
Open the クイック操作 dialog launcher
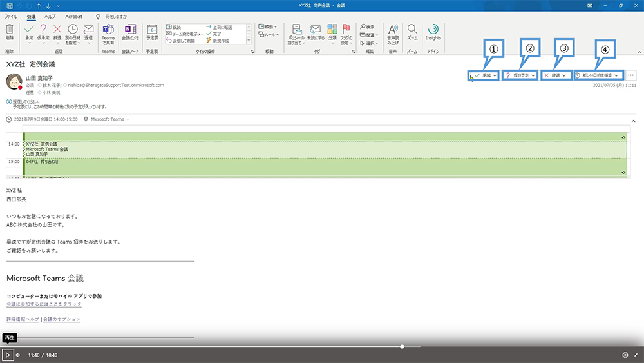point(252,52)
